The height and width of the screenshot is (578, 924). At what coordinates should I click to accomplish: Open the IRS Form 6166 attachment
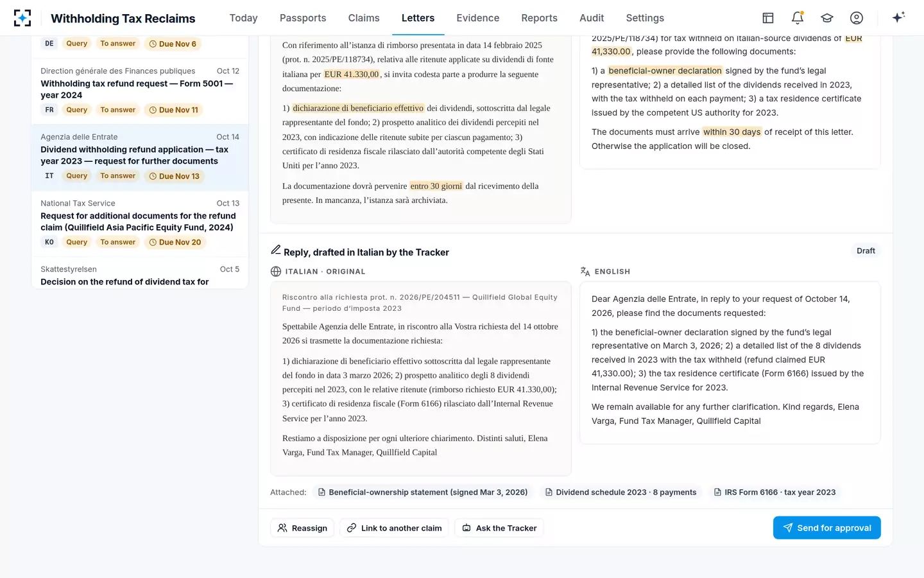click(774, 493)
